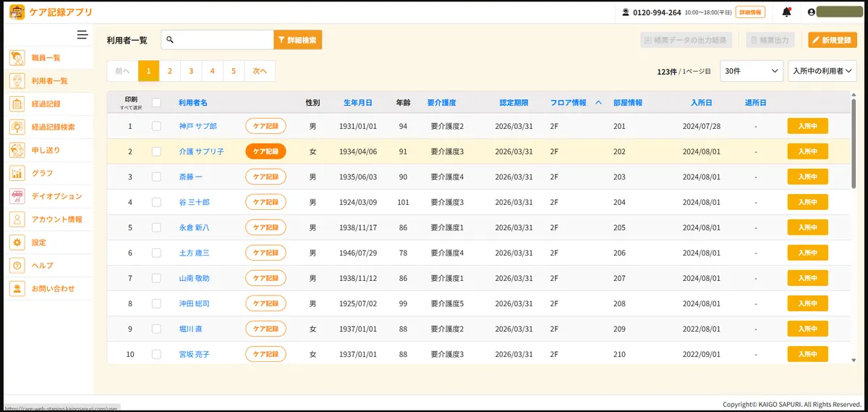This screenshot has width=868, height=412.
Task: Open ケア記録 for 堀川 直
Action: [x=265, y=329]
